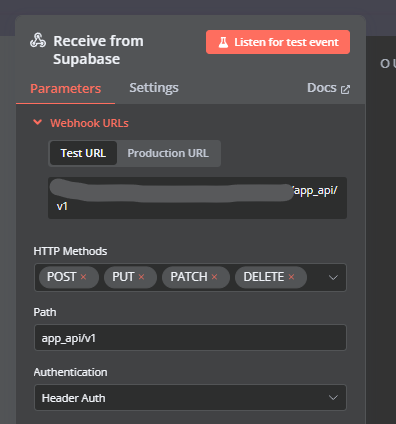Click the Authentication label
The height and width of the screenshot is (424, 396).
(70, 372)
